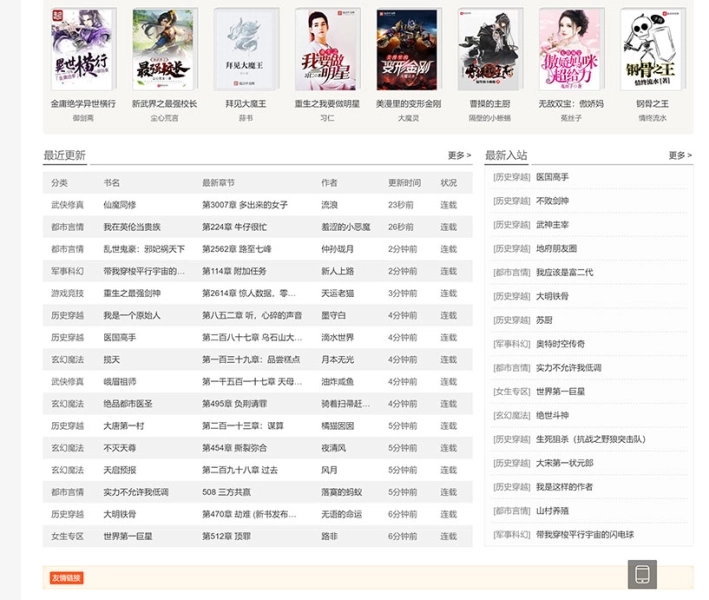Open the 无敌双宝 book cover
The width and height of the screenshot is (709, 600).
click(x=571, y=49)
